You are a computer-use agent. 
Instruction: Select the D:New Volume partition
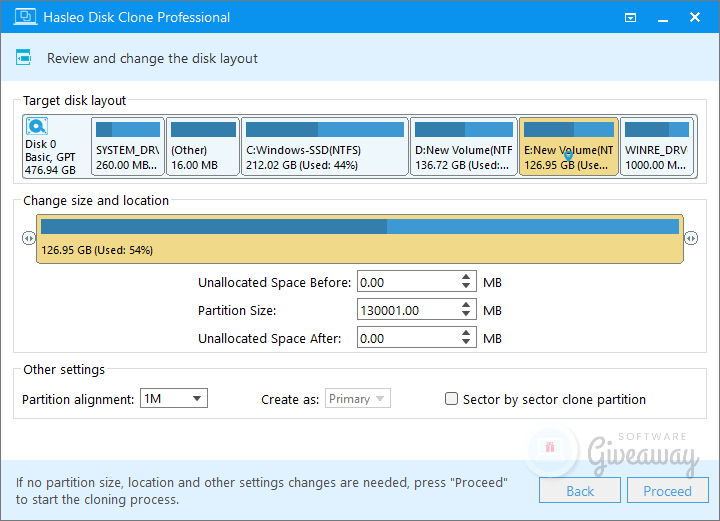[x=464, y=146]
